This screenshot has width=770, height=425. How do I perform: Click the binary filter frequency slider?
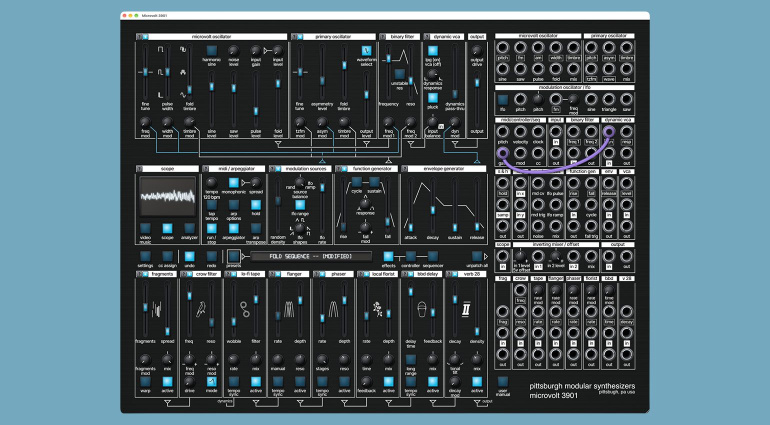point(388,72)
